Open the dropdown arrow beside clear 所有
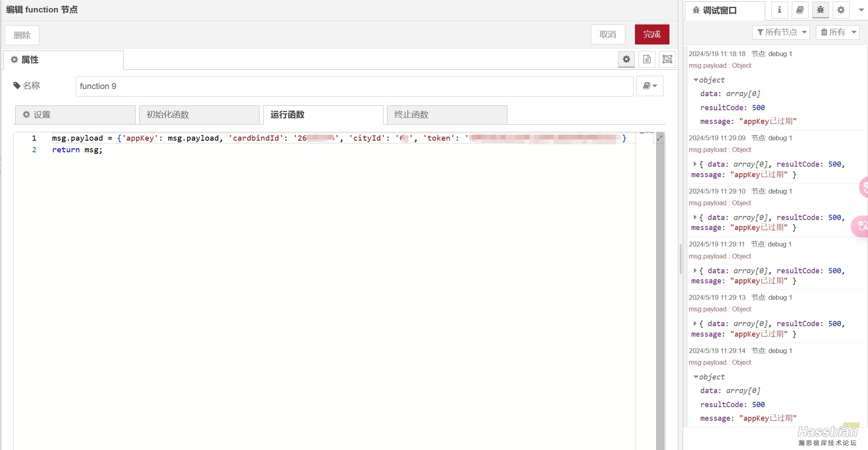The image size is (868, 450). click(x=854, y=32)
